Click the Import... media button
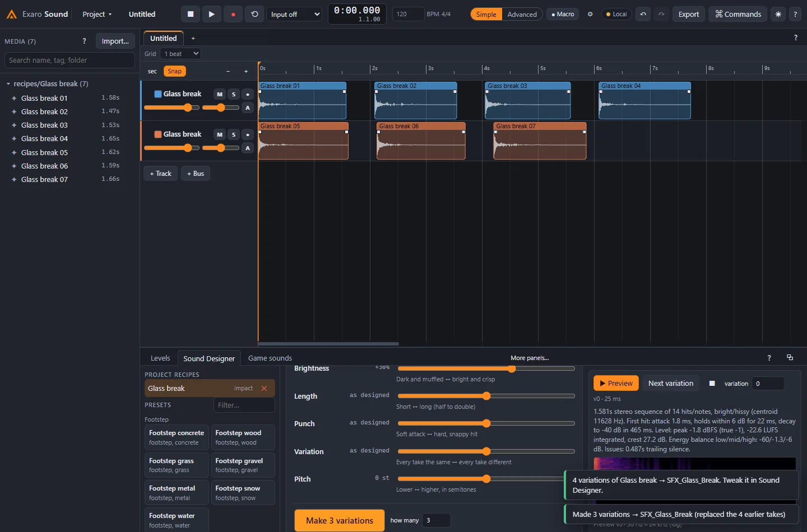Screen dimensions: 807x532 (115, 41)
